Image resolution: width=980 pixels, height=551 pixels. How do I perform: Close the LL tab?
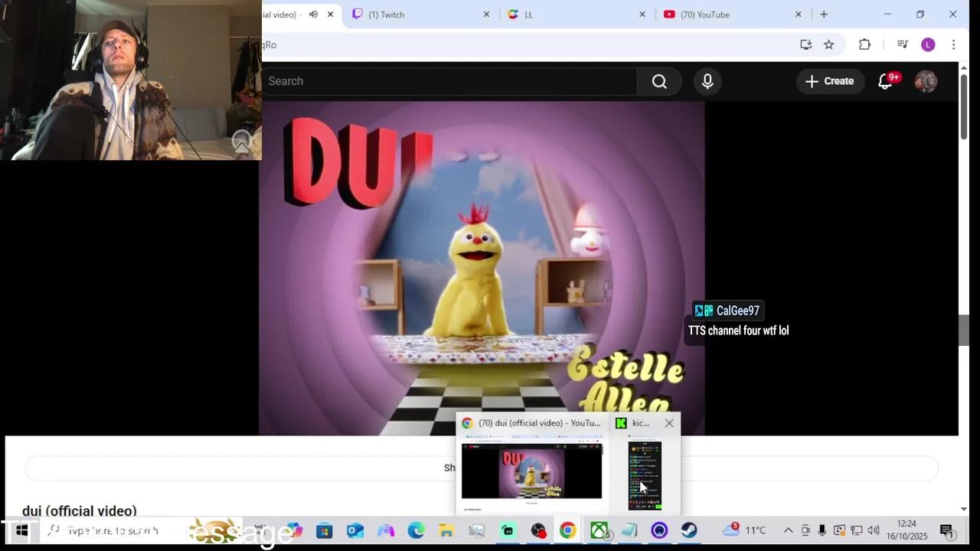642,15
